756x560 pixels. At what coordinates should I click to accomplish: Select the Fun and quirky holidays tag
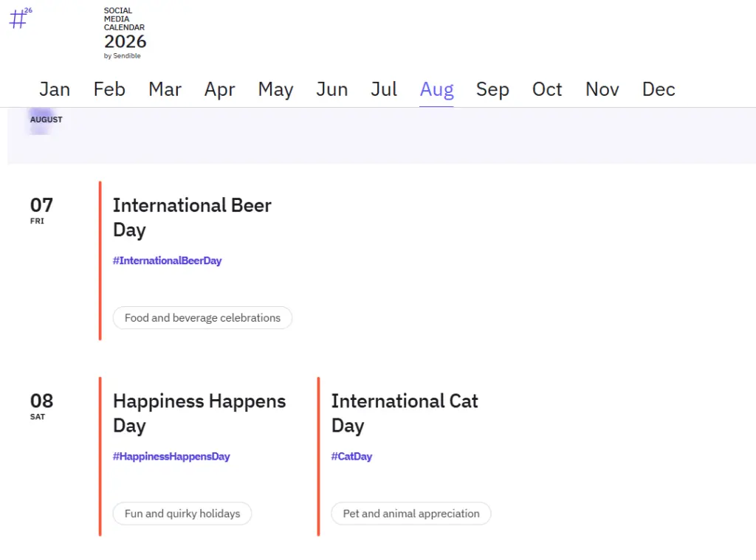pyautogui.click(x=182, y=514)
